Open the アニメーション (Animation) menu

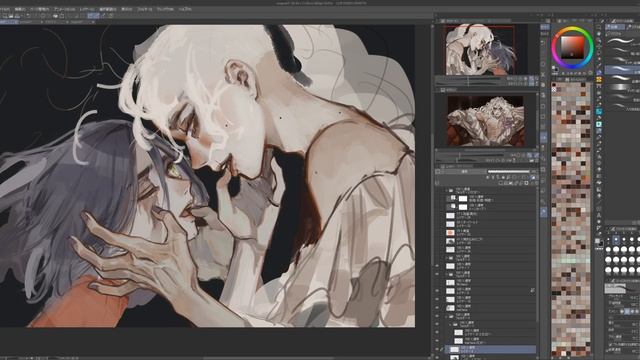[x=64, y=9]
